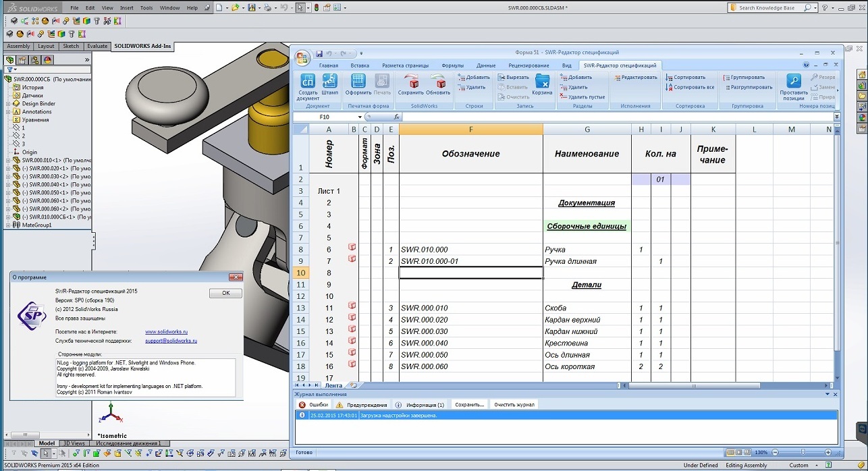Click Удалить in the Строки group
The width and height of the screenshot is (868, 471).
[471, 87]
